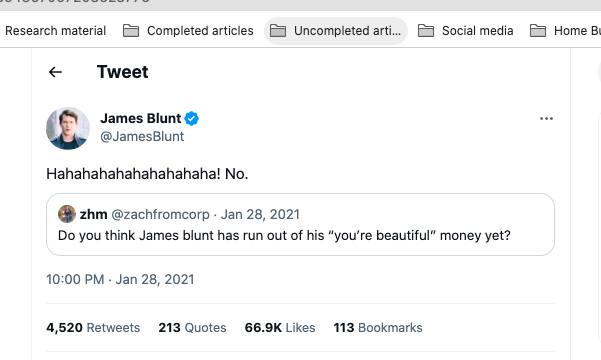Screen dimensions: 601x360
Task: Click Uncompleted arti... folder icon
Action: tap(278, 31)
